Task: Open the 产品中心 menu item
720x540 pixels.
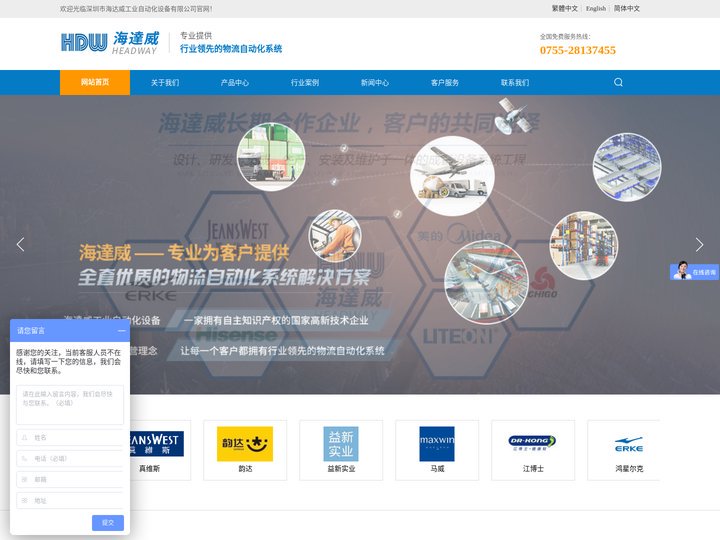Action: (x=235, y=83)
